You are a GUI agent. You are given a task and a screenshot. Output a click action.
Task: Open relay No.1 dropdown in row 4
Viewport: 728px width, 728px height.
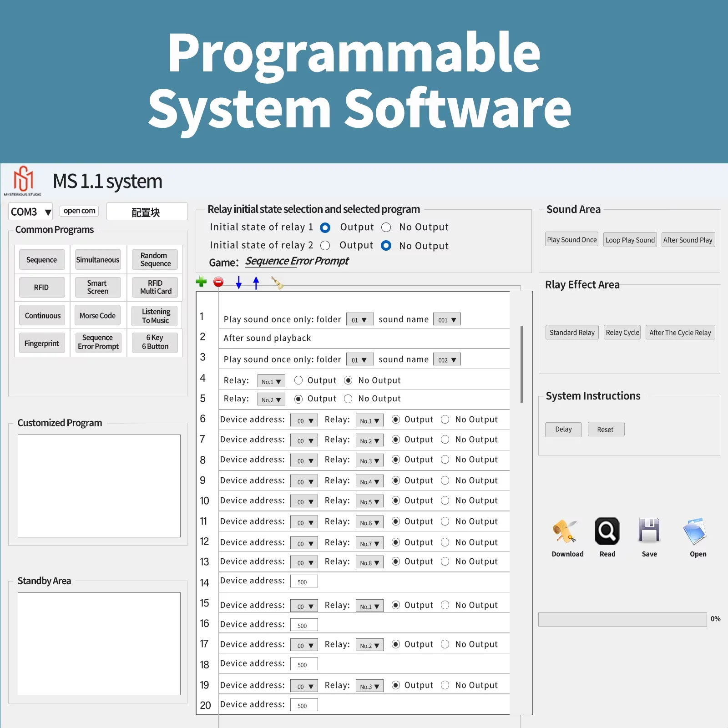(271, 381)
